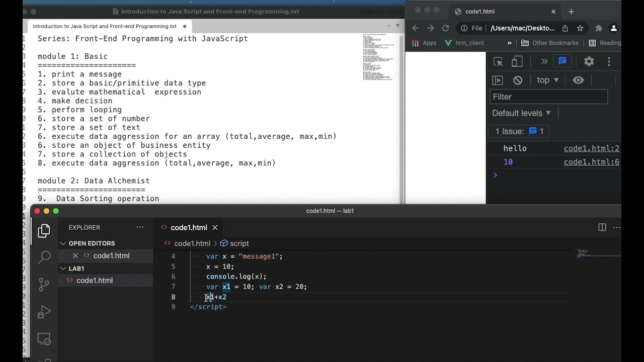
Task: Open editor more actions ellipsis in VS Code
Action: click(x=617, y=227)
